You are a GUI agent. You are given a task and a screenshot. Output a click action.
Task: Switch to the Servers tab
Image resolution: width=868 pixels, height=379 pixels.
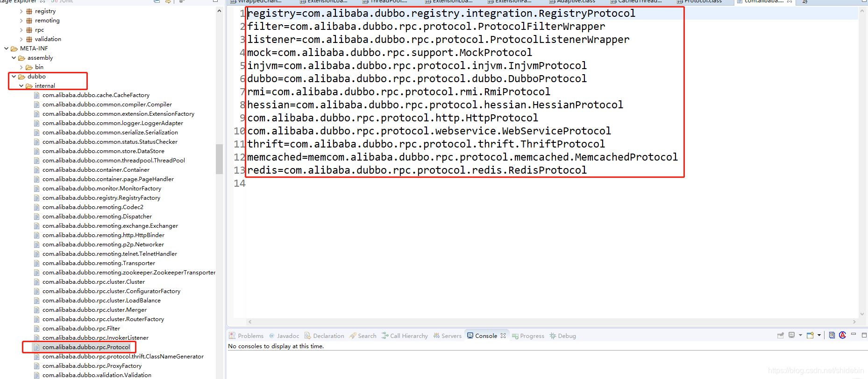(447, 336)
